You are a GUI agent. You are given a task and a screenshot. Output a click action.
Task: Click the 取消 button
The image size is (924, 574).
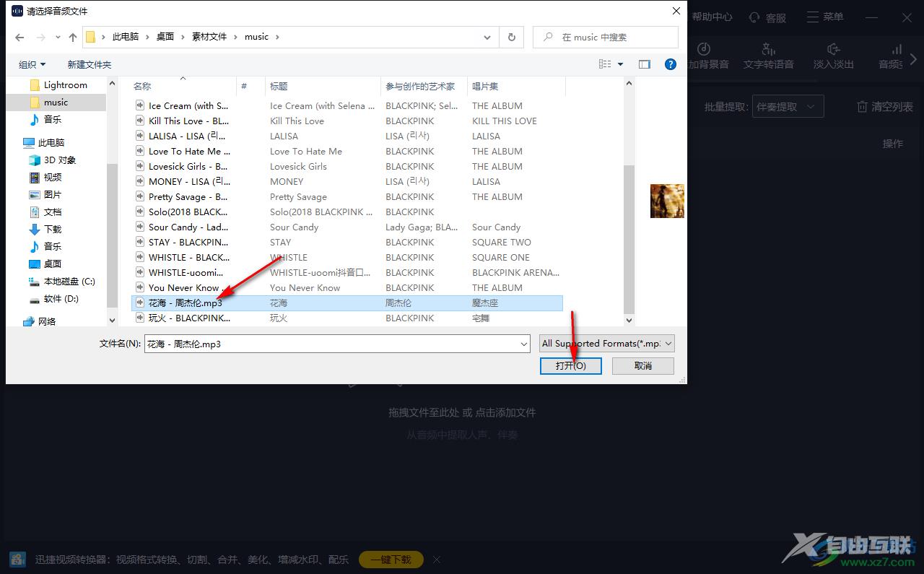coord(643,366)
